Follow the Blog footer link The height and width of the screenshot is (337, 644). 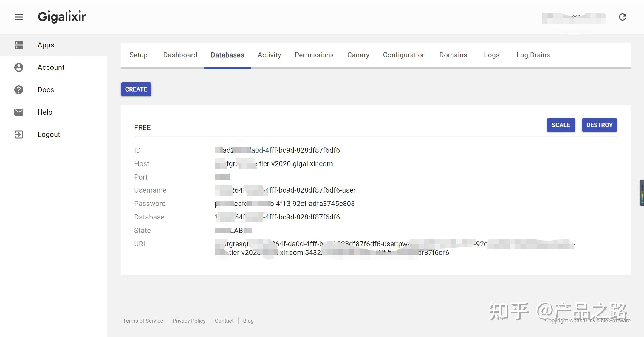pos(248,321)
